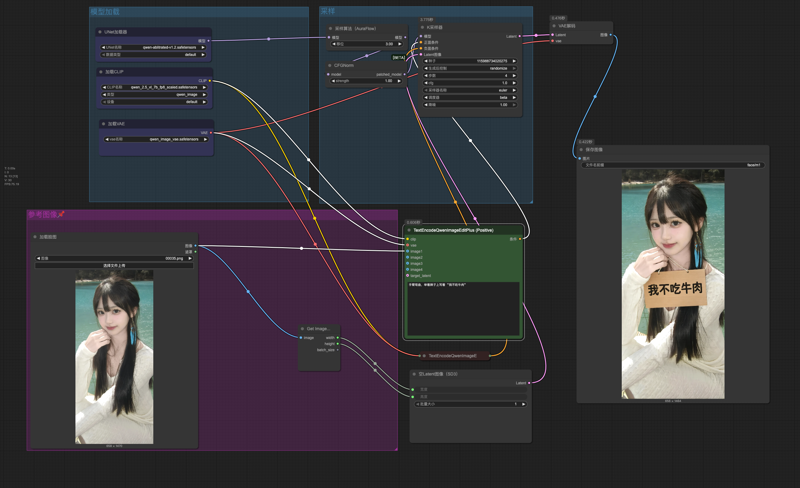Click the prompt text box in TextEncodeQwenImageEditPlus

click(x=462, y=308)
